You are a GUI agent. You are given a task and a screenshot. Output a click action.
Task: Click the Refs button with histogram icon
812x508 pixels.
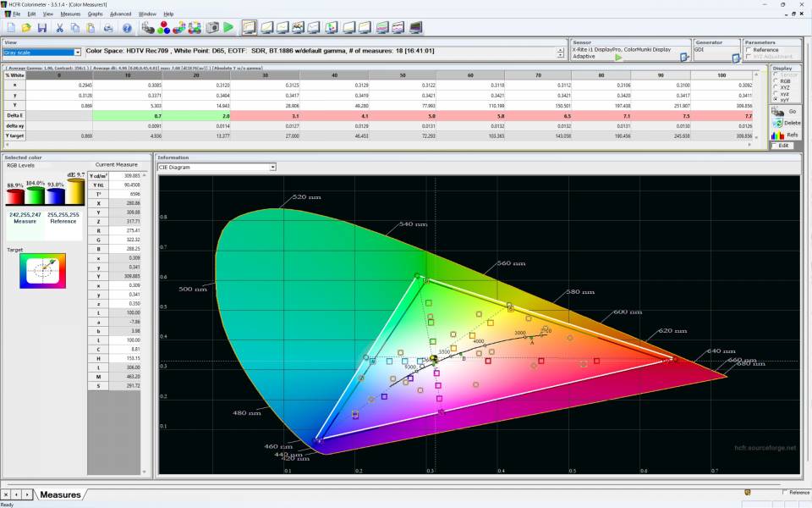(786, 135)
